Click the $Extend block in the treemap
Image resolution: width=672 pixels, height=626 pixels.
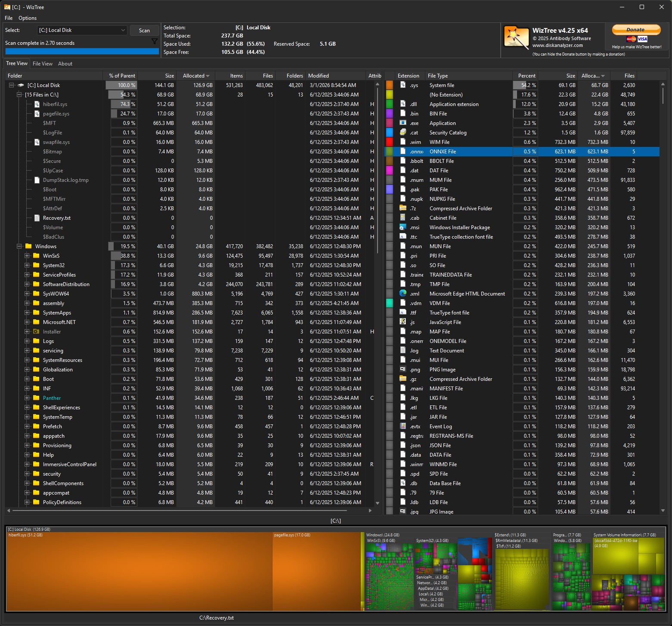coord(523,572)
